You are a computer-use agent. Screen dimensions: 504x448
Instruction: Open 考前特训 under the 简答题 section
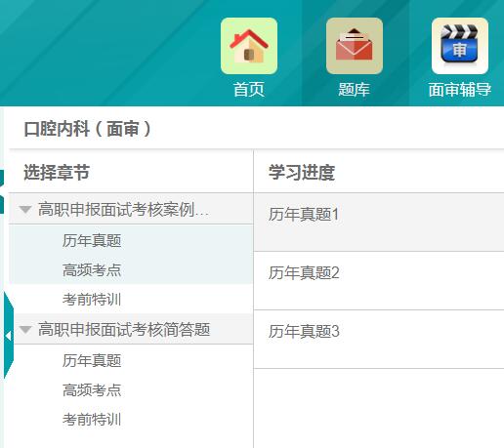tap(92, 419)
